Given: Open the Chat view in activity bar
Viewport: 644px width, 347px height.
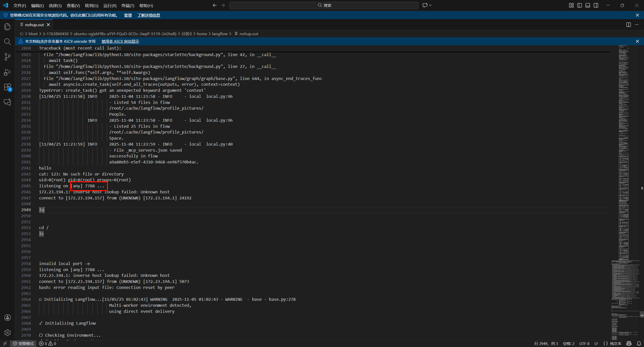Looking at the screenshot, I should [x=8, y=102].
